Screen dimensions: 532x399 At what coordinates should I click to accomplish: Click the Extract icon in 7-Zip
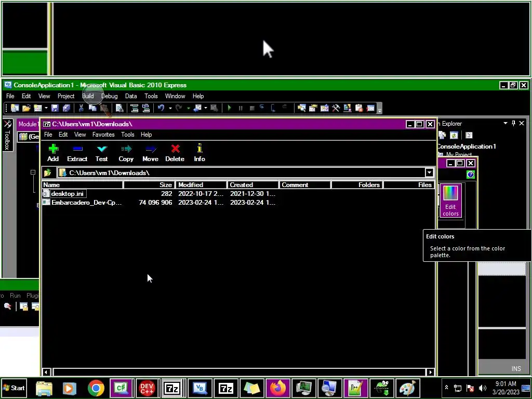click(77, 153)
